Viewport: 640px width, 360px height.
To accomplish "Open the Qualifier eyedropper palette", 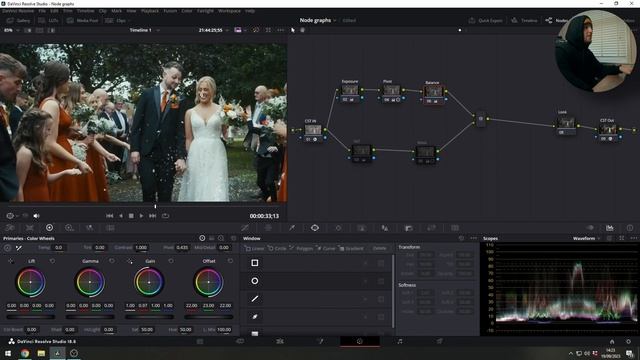I will [x=292, y=228].
